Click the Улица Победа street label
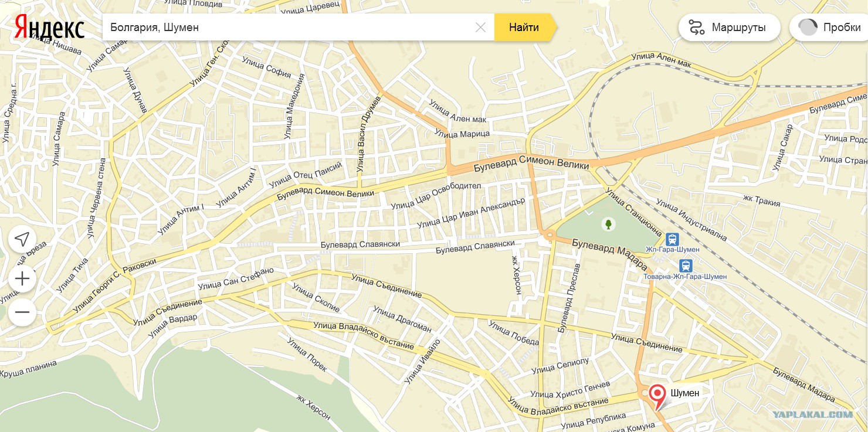868x432 pixels. pyautogui.click(x=514, y=334)
